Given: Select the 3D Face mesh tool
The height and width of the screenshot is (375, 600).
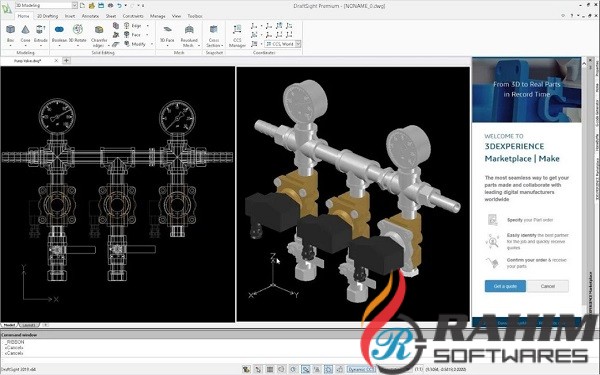Looking at the screenshot, I should (167, 33).
